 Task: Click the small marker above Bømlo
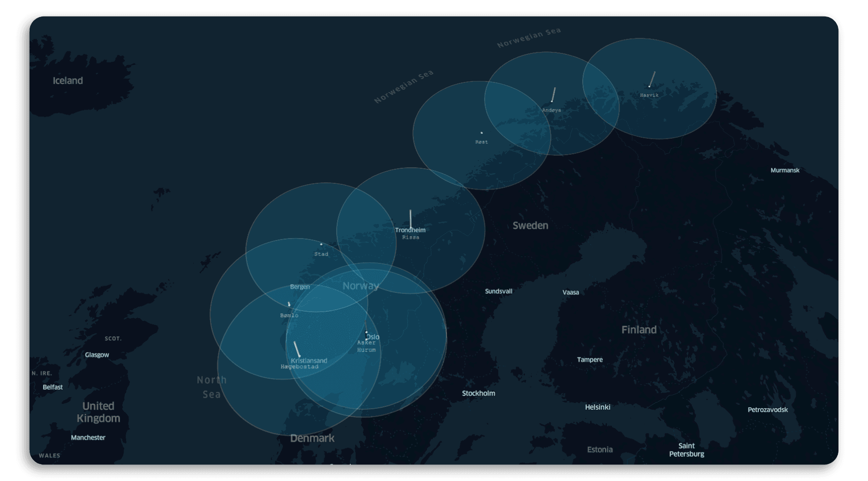(289, 304)
